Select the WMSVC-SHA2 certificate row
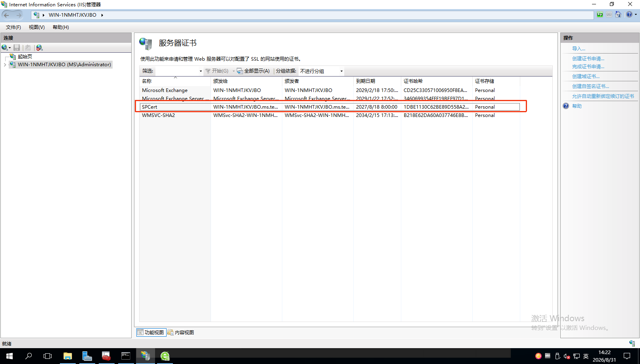Screen dimensions: 640x364 330,115
